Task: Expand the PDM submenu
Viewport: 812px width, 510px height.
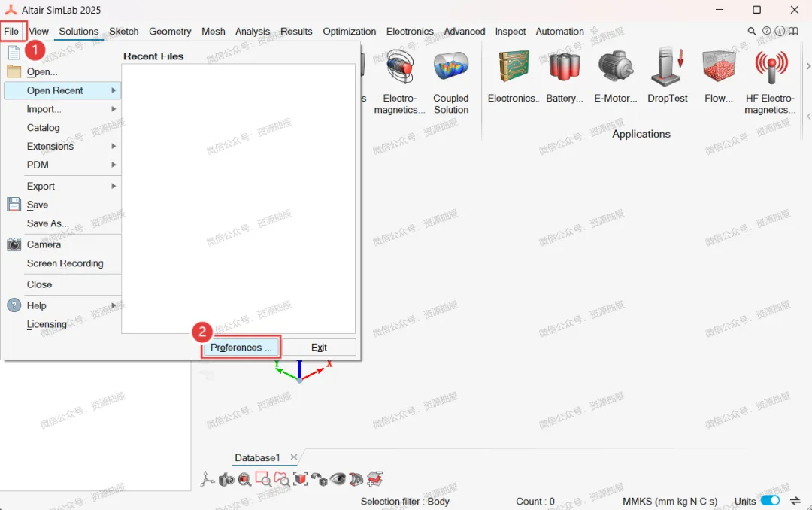Action: pos(62,165)
